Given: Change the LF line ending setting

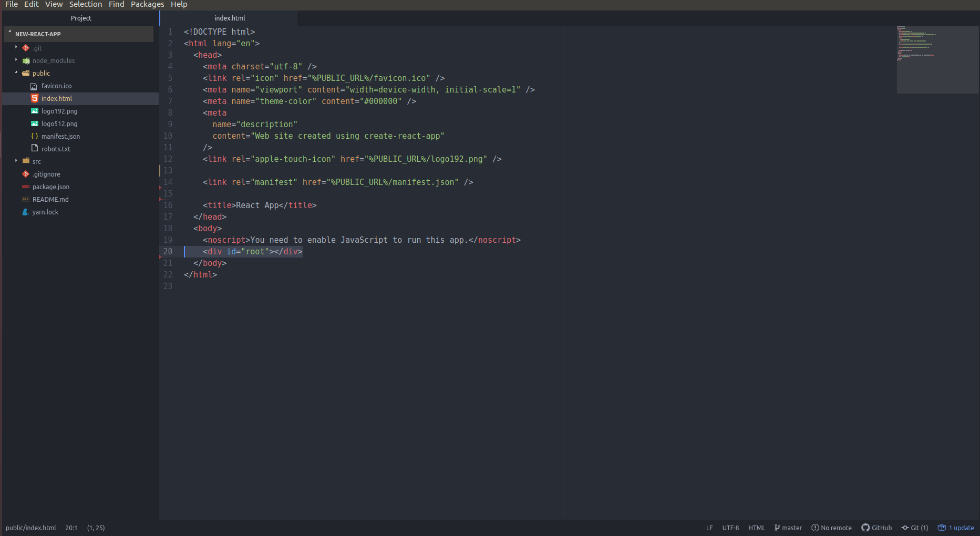Looking at the screenshot, I should [x=709, y=528].
